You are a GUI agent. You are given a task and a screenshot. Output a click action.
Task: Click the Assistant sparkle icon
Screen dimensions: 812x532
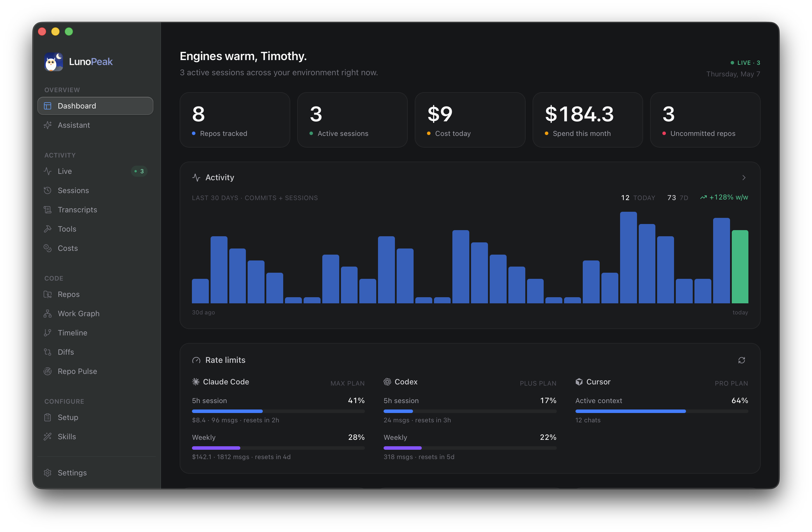48,125
